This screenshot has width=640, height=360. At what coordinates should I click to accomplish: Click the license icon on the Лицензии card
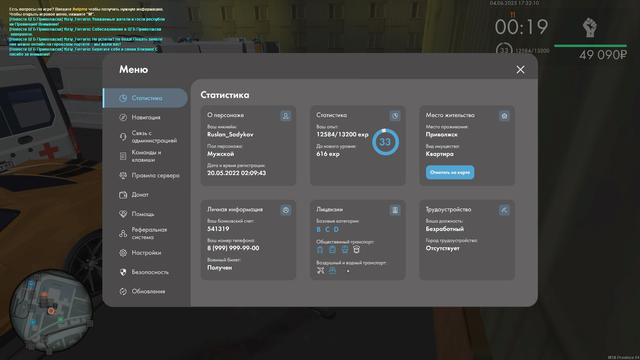click(395, 210)
